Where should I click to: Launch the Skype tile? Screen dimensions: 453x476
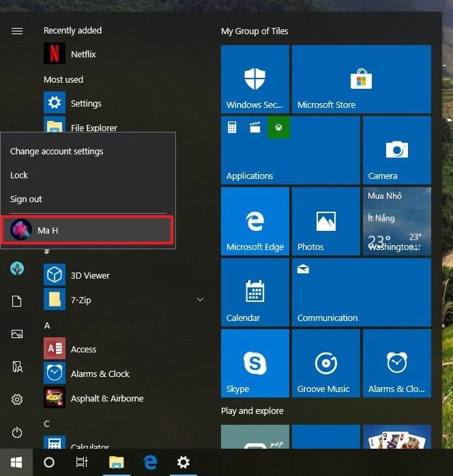pos(255,363)
